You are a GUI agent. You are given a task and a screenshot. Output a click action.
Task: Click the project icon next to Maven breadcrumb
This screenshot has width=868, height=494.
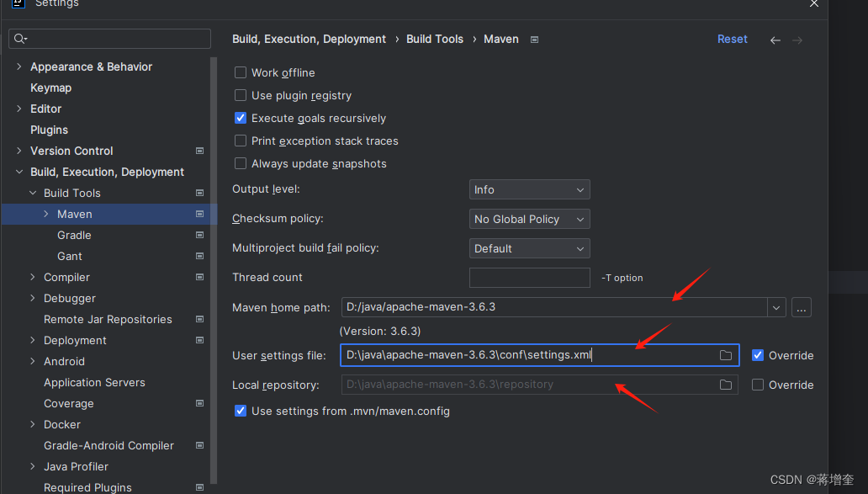point(534,40)
